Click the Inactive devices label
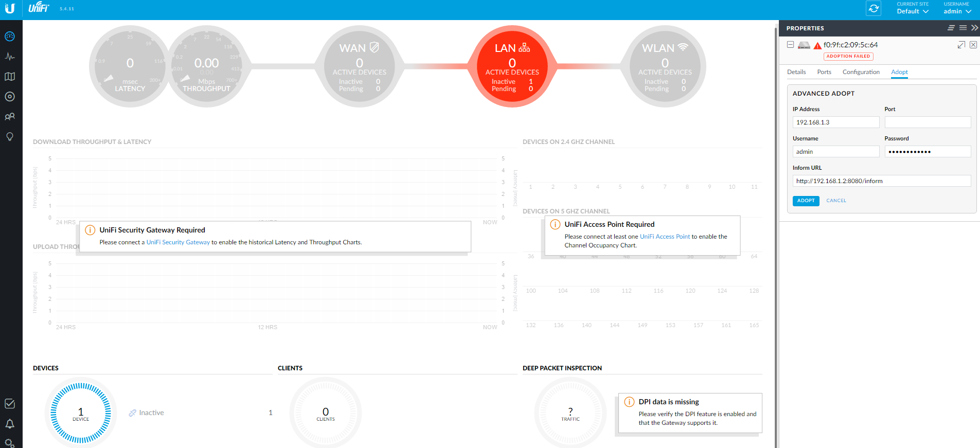Image resolution: width=980 pixels, height=448 pixels. click(x=151, y=413)
